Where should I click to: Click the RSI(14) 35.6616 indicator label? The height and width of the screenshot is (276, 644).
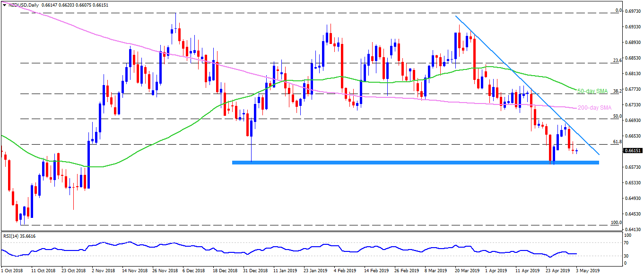[19, 234]
